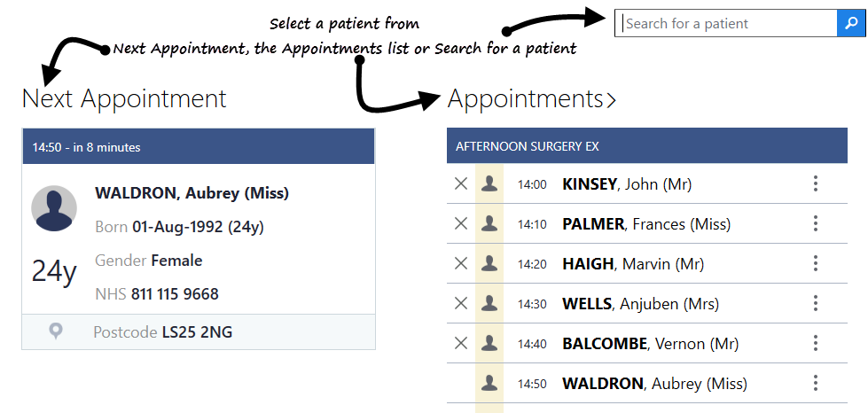Open the three-dot menu for PALMER, Frances
This screenshot has height=413, width=868.
816,224
